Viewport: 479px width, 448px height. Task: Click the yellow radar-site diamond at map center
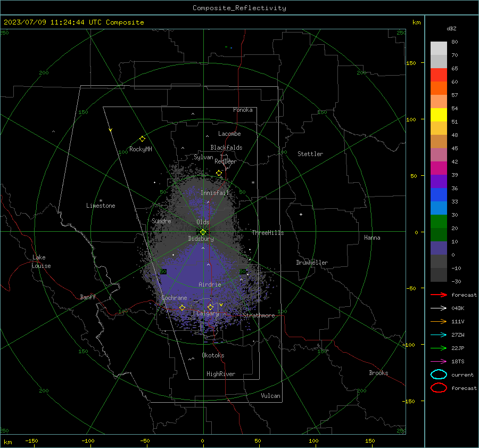[203, 232]
